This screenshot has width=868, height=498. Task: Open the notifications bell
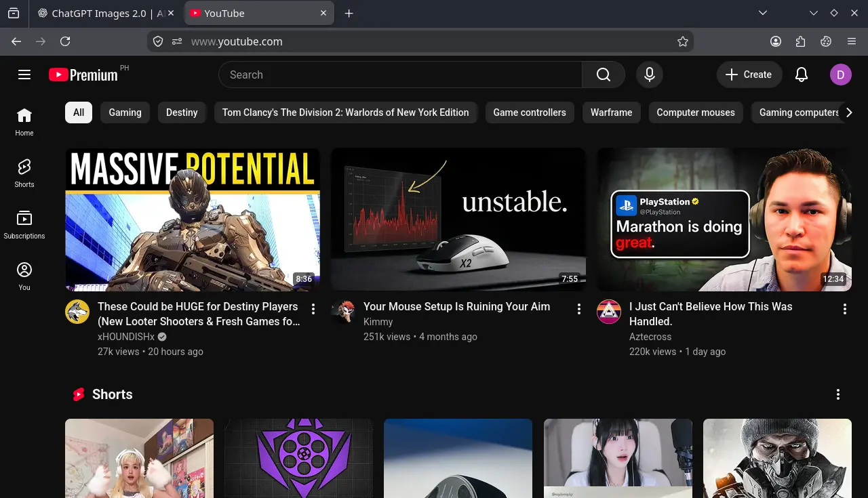coord(802,75)
